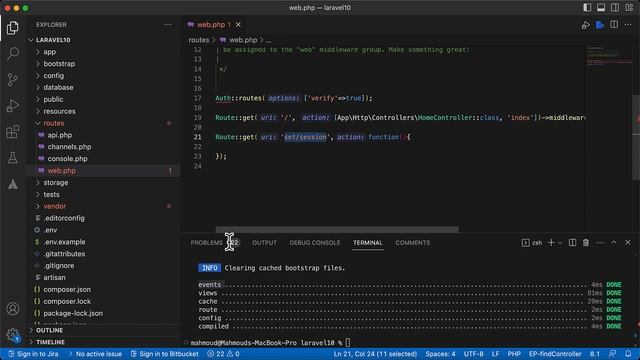This screenshot has height=360, width=640.
Task: Open terminal panel more actions ellipsis
Action: (x=600, y=243)
